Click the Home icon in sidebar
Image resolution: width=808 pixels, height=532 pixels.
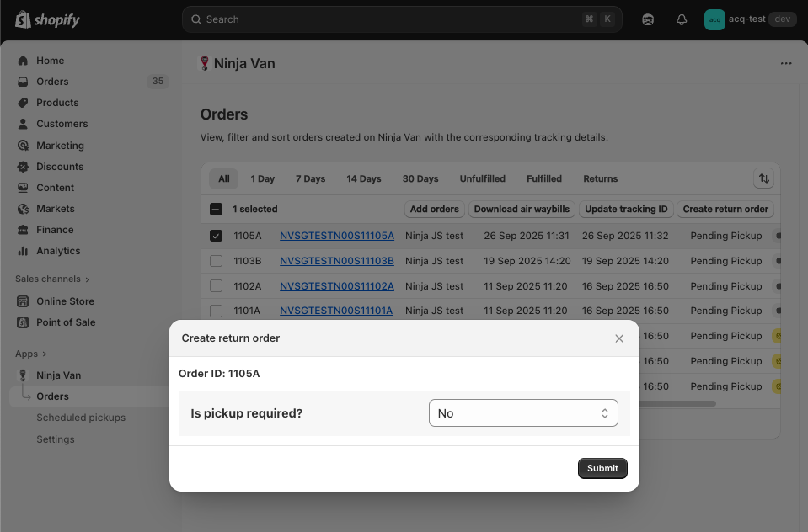click(23, 61)
